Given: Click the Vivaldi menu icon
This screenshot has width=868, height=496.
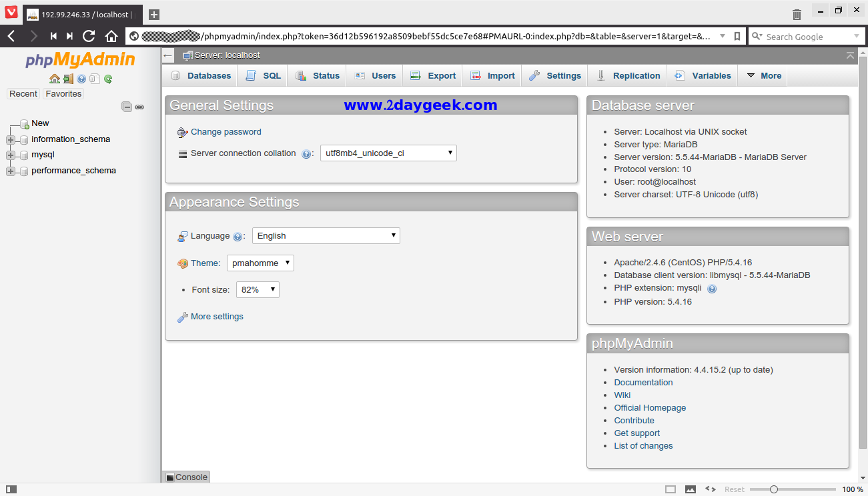Looking at the screenshot, I should pos(11,12).
